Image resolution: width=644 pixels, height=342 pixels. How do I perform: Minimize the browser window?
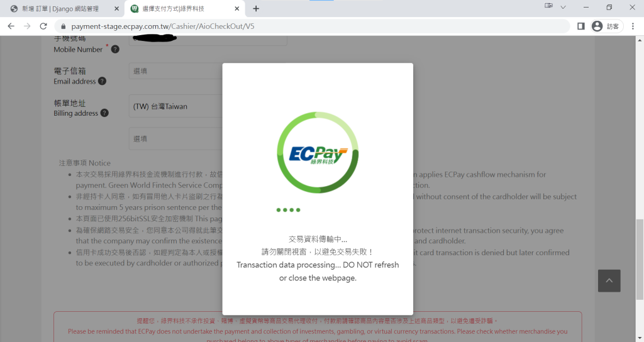tap(586, 8)
